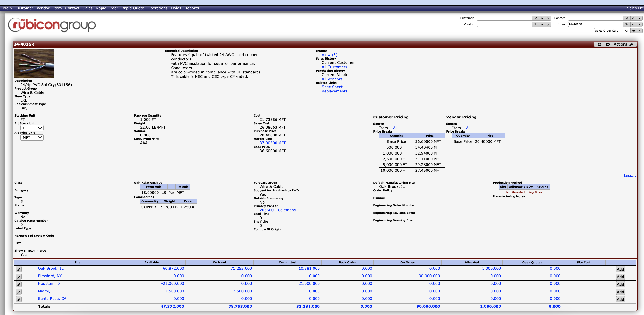Click the Spec Sheet link under Related Links
This screenshot has height=315, width=644.
pos(332,87)
